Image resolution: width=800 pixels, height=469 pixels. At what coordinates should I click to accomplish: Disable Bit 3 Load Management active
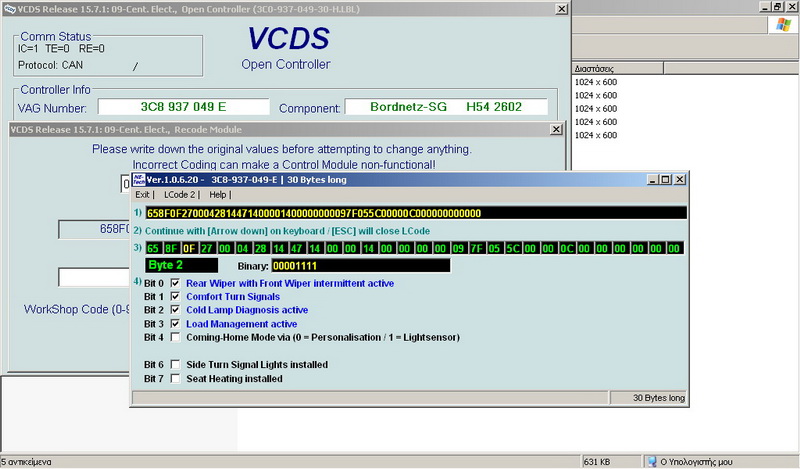pos(175,324)
